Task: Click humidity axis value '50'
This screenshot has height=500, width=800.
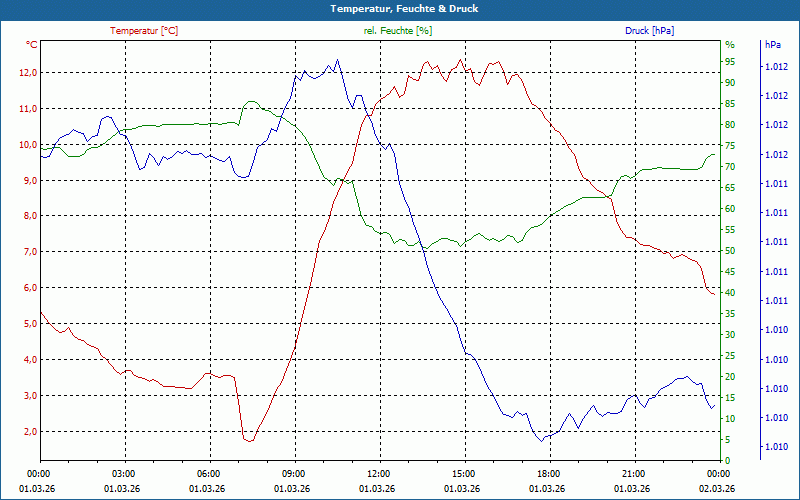Action: point(730,251)
